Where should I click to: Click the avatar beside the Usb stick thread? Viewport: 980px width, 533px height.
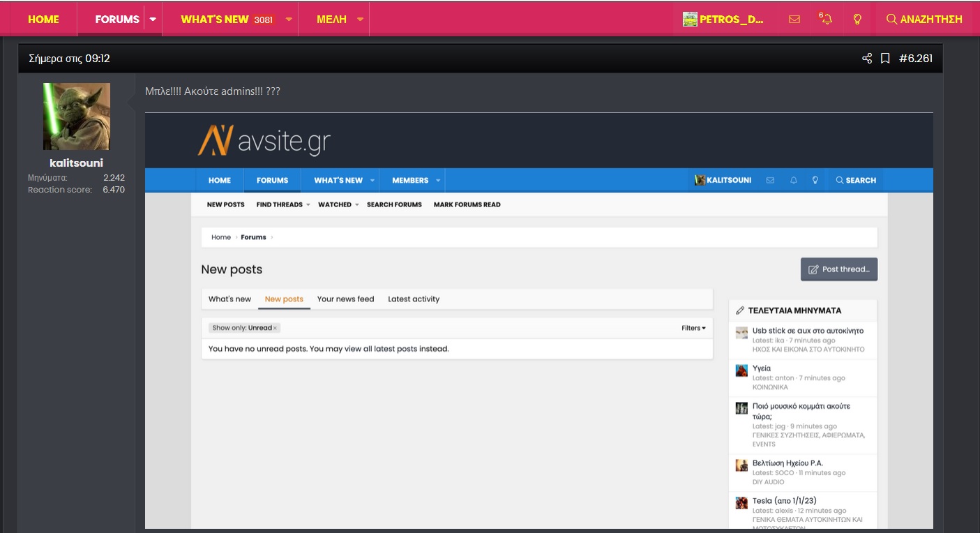[x=741, y=333]
